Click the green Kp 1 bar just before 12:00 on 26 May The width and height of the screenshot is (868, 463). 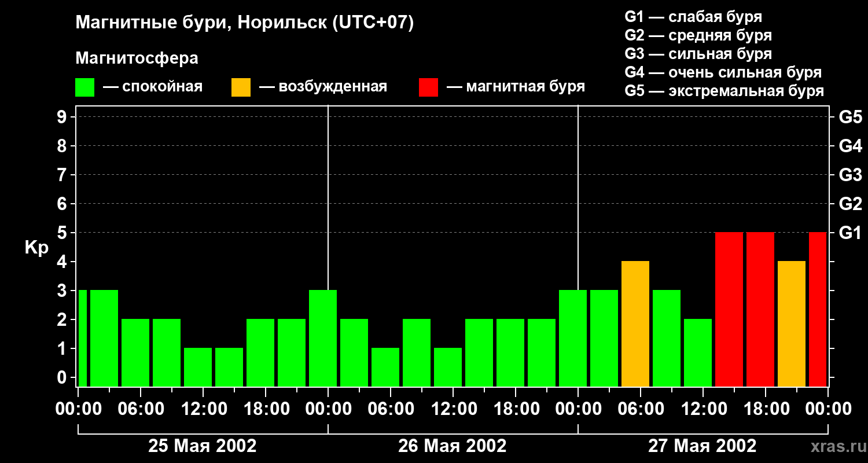pos(448,367)
